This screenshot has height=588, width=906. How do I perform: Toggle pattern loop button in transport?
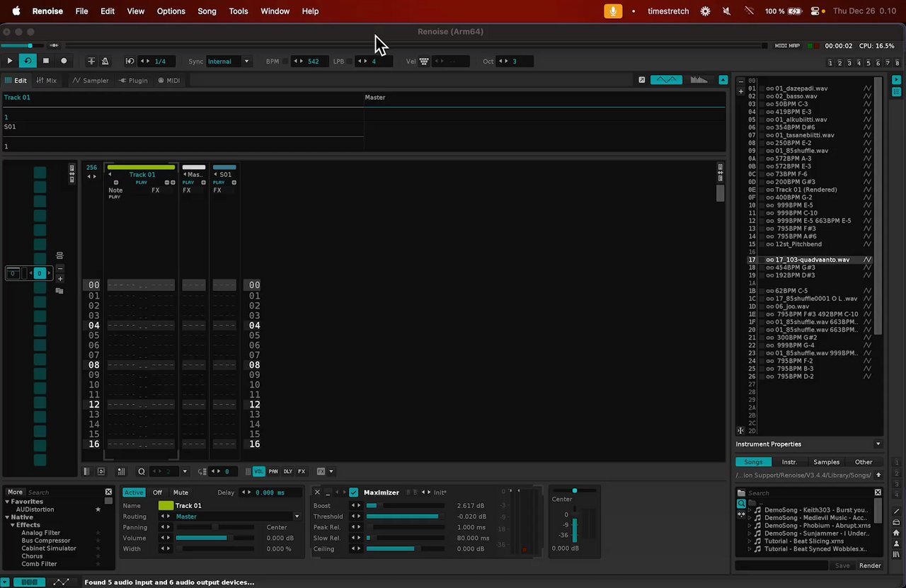pos(28,62)
